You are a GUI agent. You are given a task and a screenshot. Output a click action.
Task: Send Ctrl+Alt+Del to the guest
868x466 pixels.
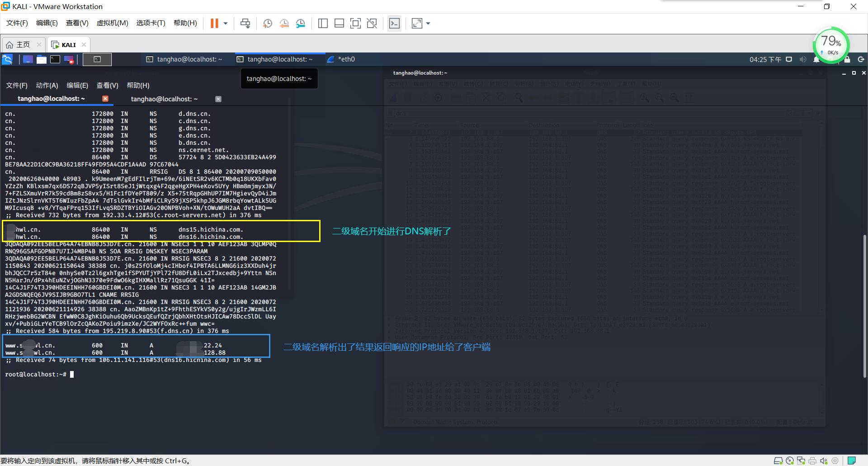click(x=245, y=24)
